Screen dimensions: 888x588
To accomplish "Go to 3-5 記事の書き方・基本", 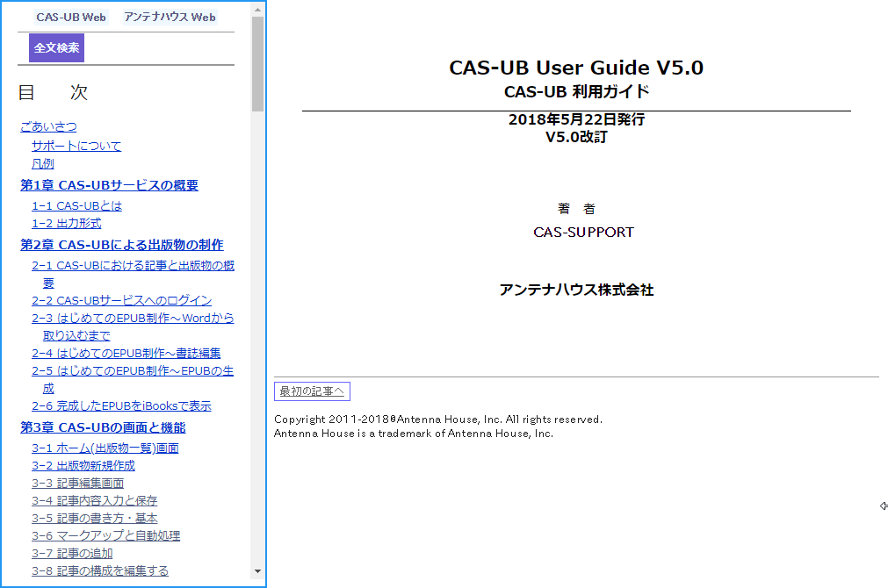I will point(95,519).
